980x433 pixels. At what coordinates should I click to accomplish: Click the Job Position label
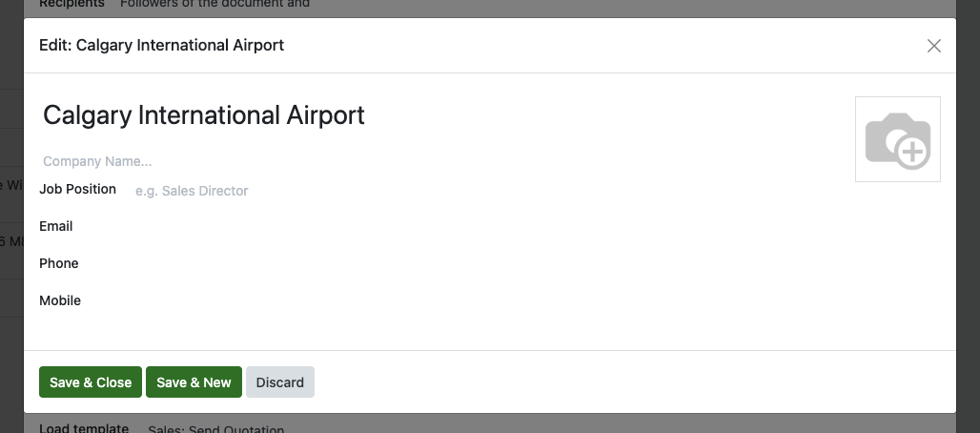(77, 189)
